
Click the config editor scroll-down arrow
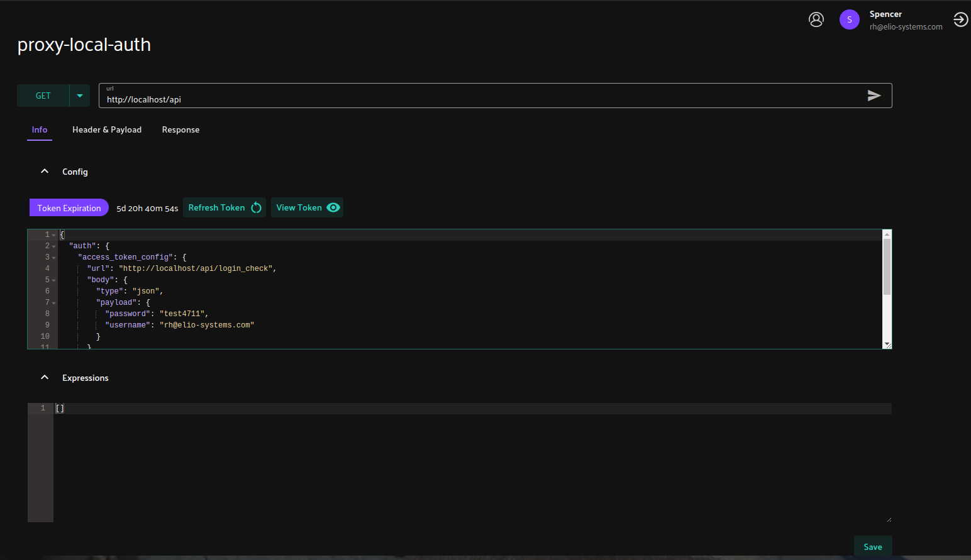pos(887,344)
